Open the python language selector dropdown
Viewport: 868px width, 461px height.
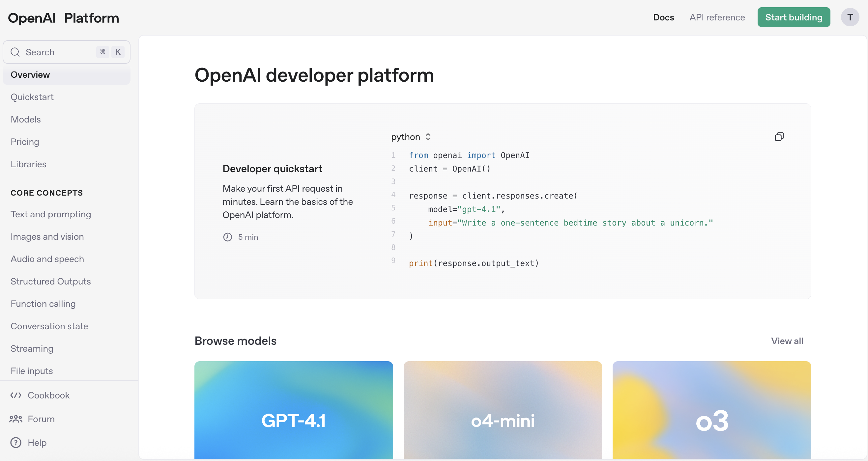click(411, 137)
